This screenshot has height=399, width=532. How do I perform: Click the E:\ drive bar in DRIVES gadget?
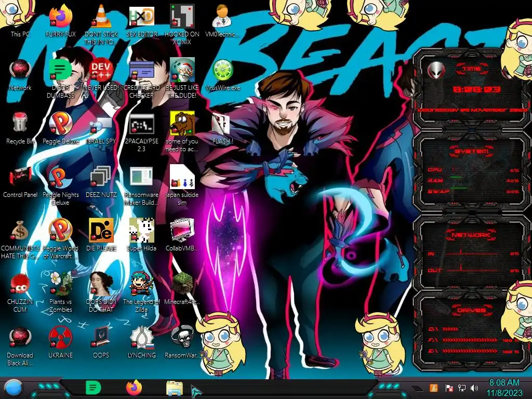[470, 351]
